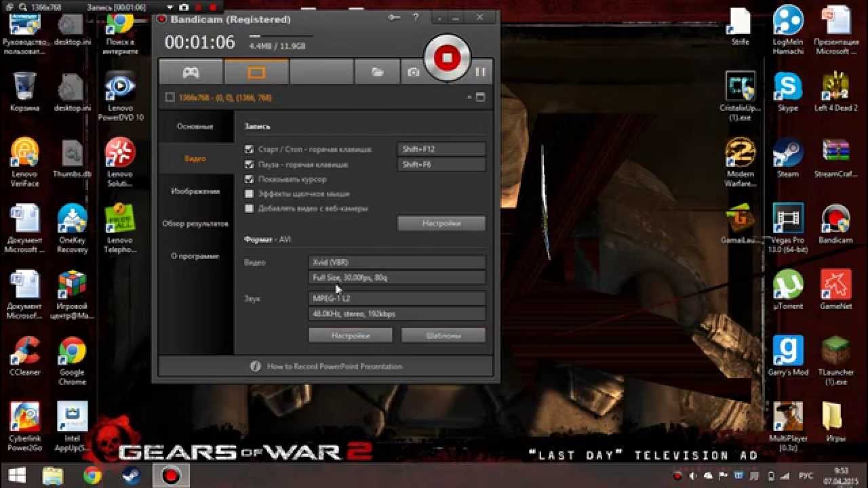Click the recording overlay camera icon at top
This screenshot has width=868, height=488.
tap(183, 6)
